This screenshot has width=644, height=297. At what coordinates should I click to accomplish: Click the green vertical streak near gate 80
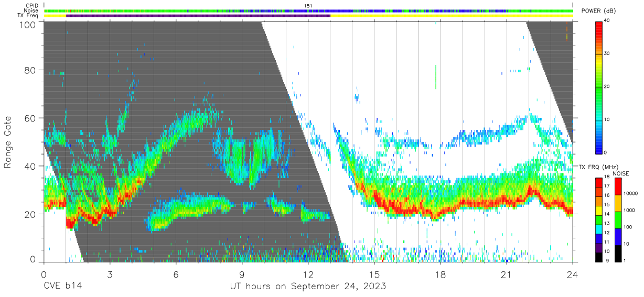click(x=435, y=77)
